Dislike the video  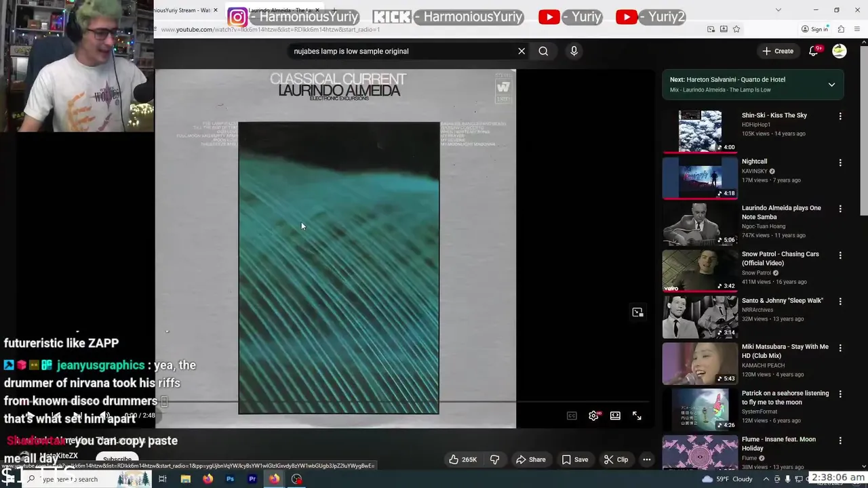(x=495, y=460)
